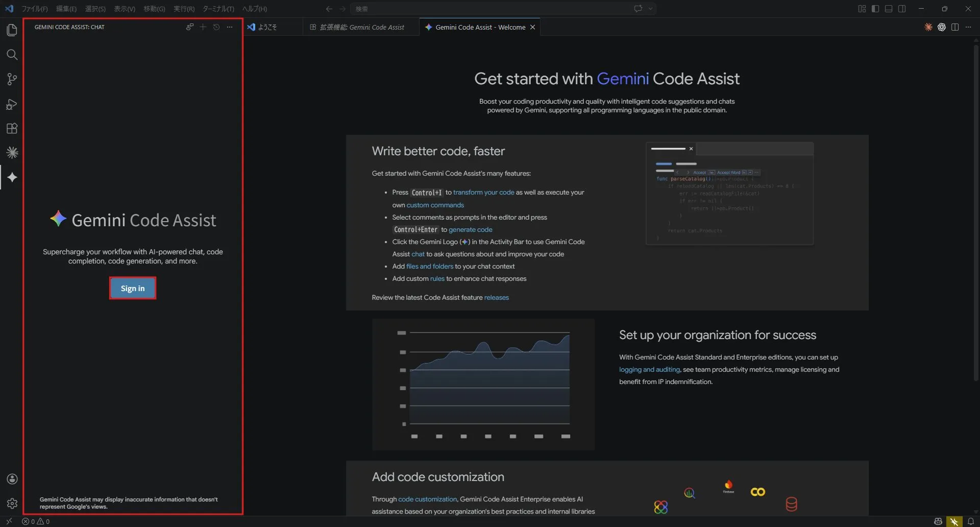
Task: Show errors and warnings count
Action: [36, 521]
